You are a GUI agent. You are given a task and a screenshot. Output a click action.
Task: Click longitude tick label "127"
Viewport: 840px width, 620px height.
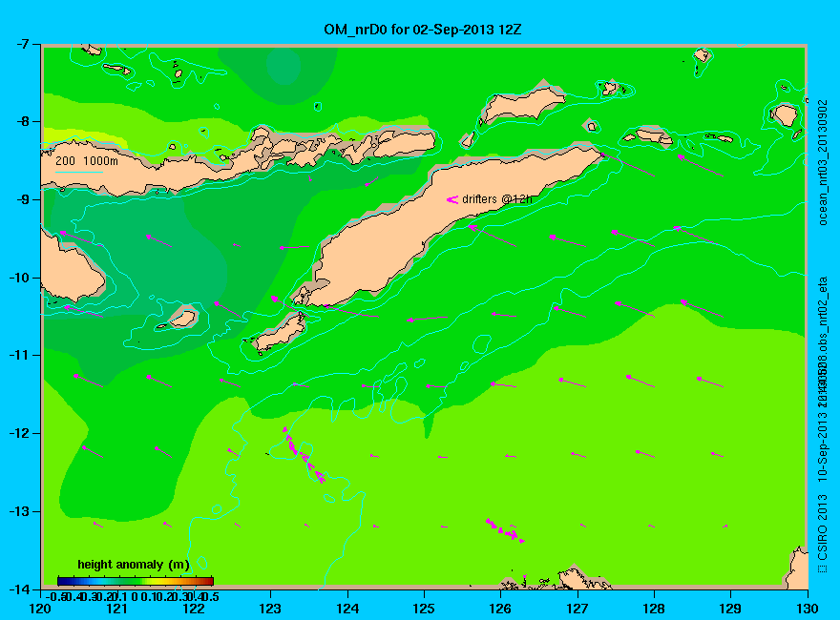(x=577, y=609)
